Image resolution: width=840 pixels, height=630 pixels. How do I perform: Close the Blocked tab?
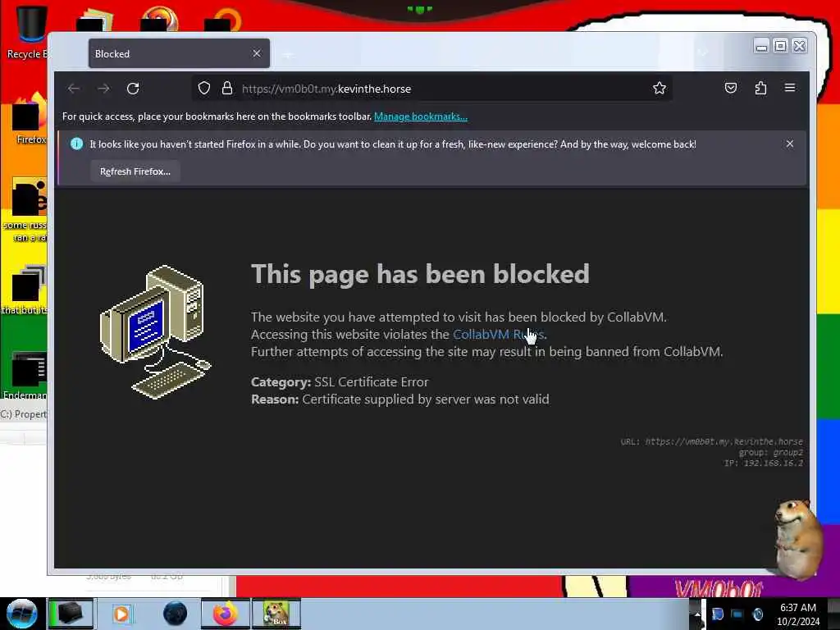click(x=257, y=53)
